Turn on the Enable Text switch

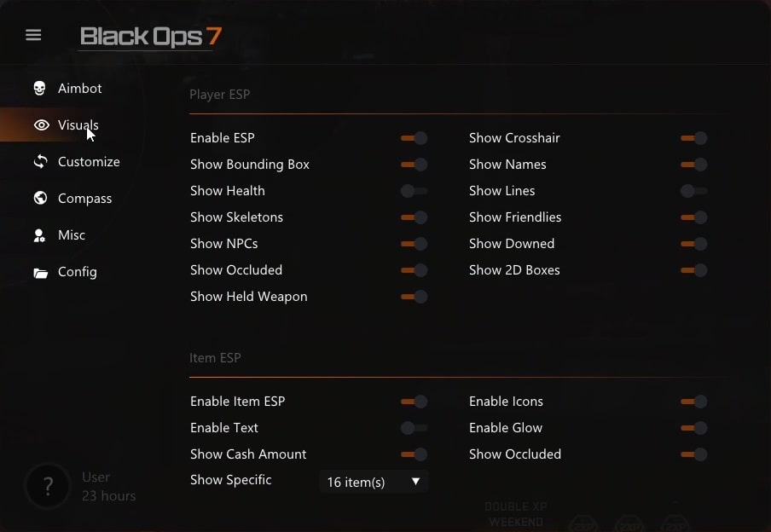[414, 428]
